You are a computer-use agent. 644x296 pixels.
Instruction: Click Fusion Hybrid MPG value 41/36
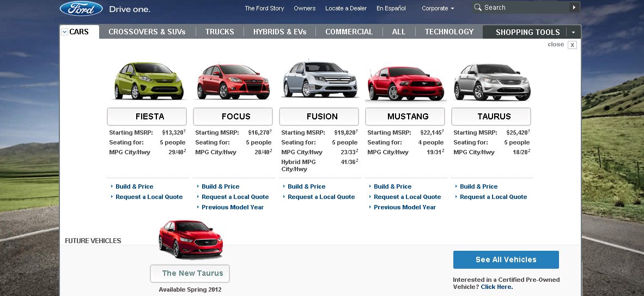click(x=349, y=162)
